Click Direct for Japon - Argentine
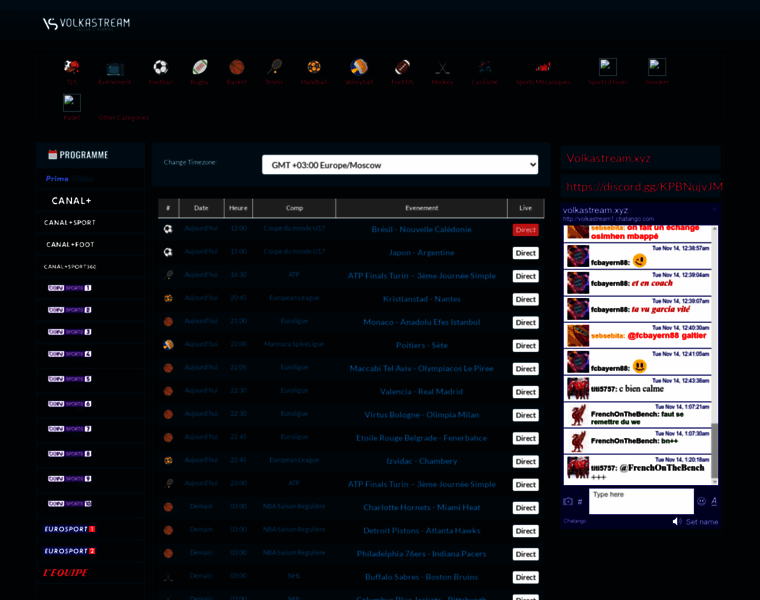760x600 pixels. click(x=525, y=253)
